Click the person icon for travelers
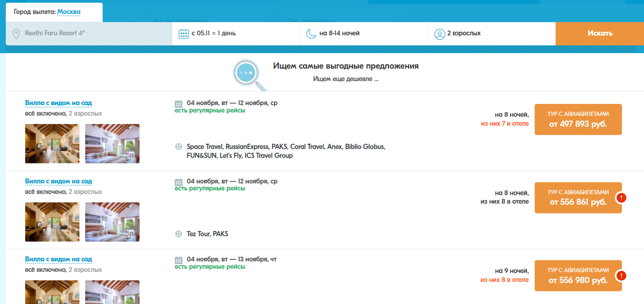Image resolution: width=644 pixels, height=304 pixels. 440,34
